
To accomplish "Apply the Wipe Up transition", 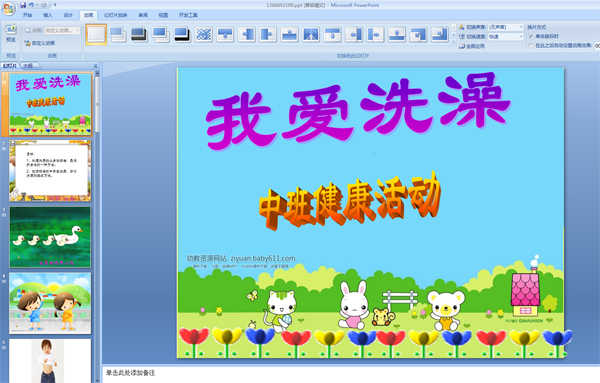I will [290, 34].
